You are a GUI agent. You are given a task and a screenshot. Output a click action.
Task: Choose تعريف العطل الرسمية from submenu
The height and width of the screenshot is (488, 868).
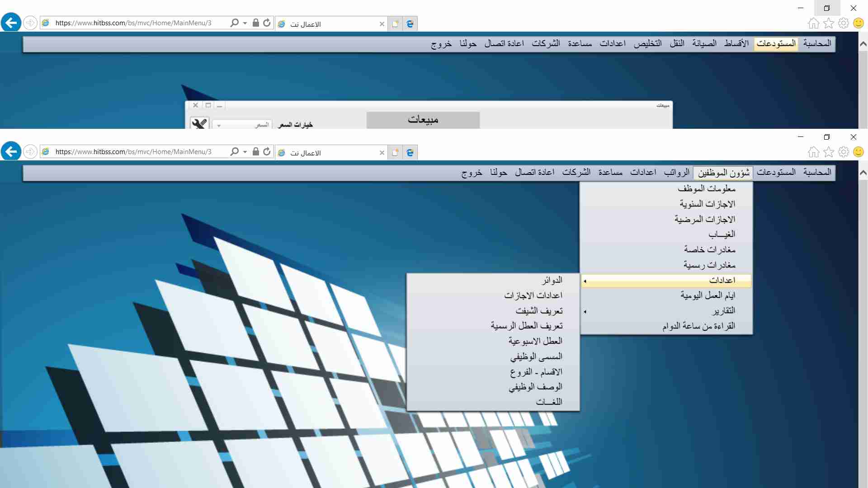(x=493, y=326)
